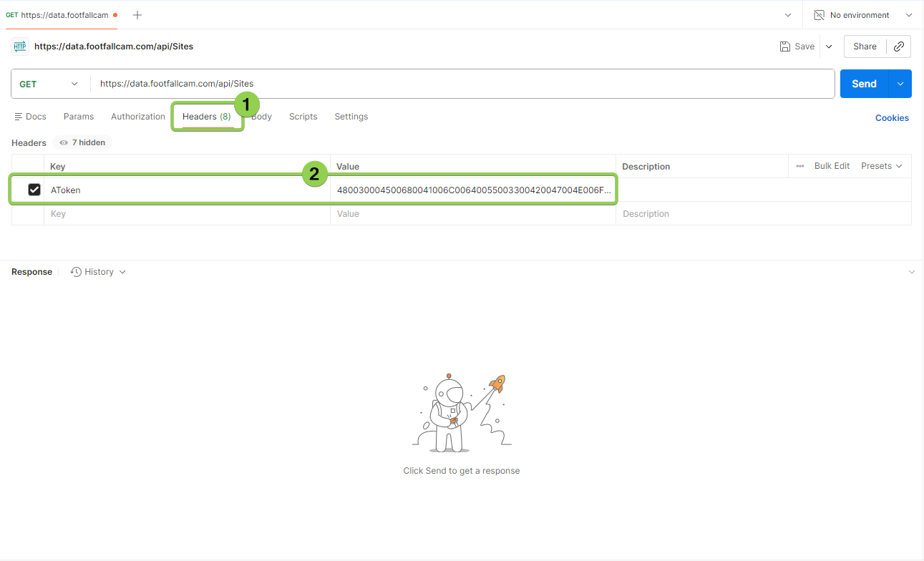
Task: Click the copy link icon beside Share
Action: tap(899, 47)
